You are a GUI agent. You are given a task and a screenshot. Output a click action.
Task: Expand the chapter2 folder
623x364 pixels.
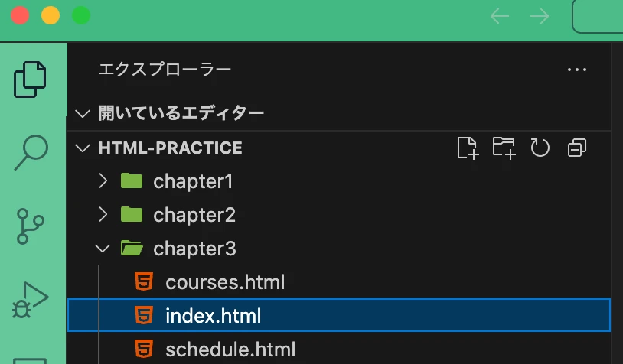tap(194, 216)
